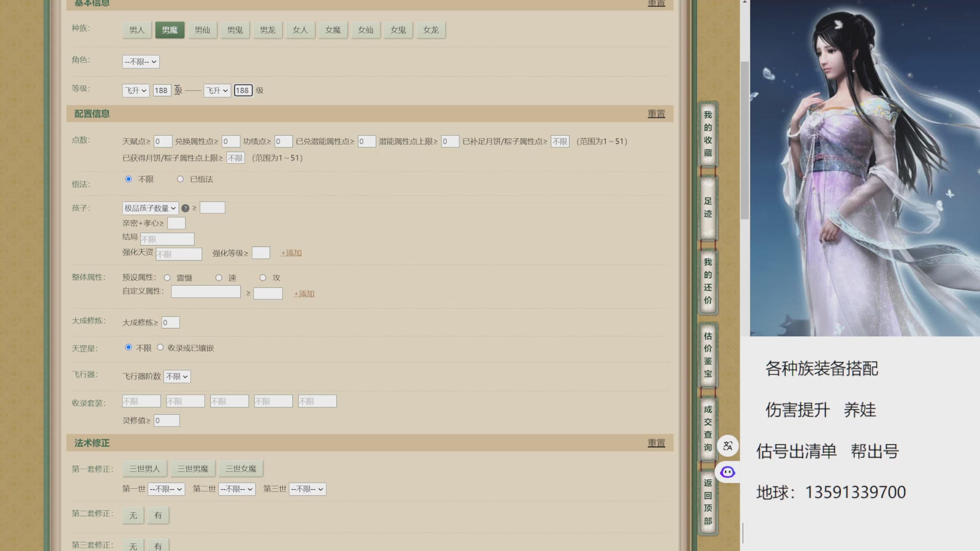
Task: Click the maximum level input showing 188
Action: click(243, 90)
